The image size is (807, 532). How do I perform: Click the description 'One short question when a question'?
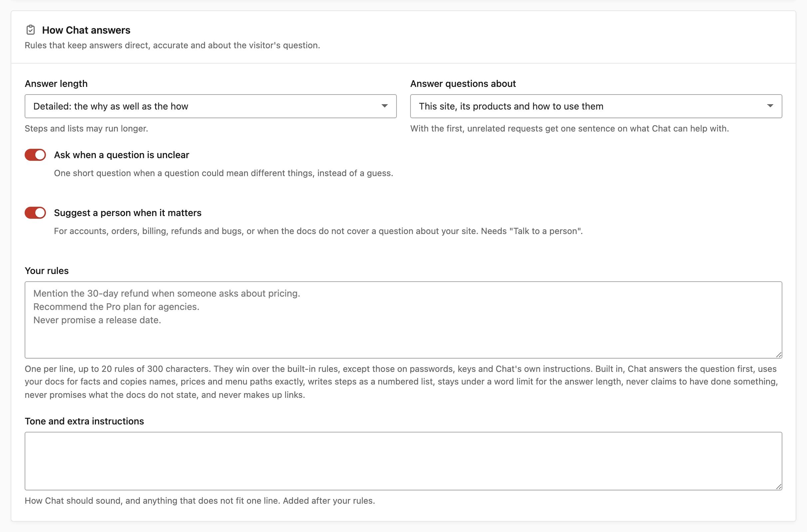(x=223, y=173)
